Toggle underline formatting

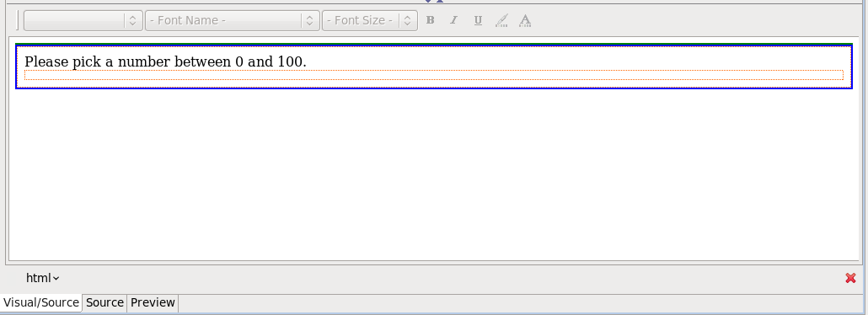point(479,20)
